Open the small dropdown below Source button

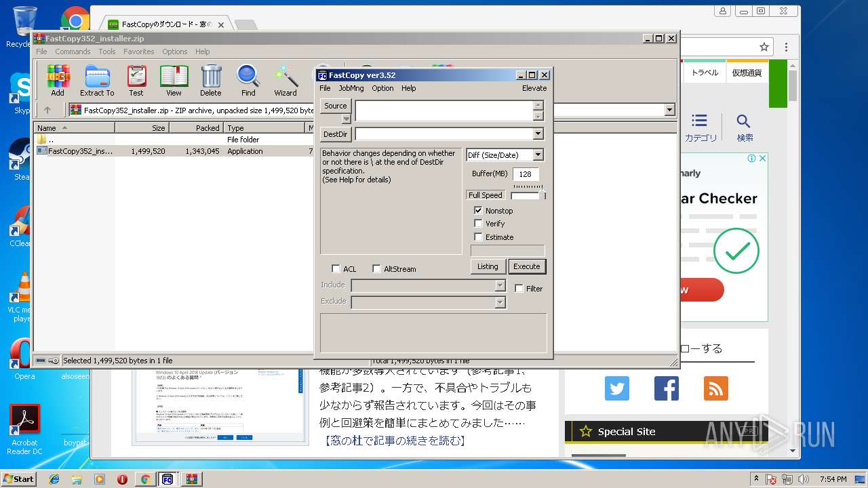click(346, 119)
